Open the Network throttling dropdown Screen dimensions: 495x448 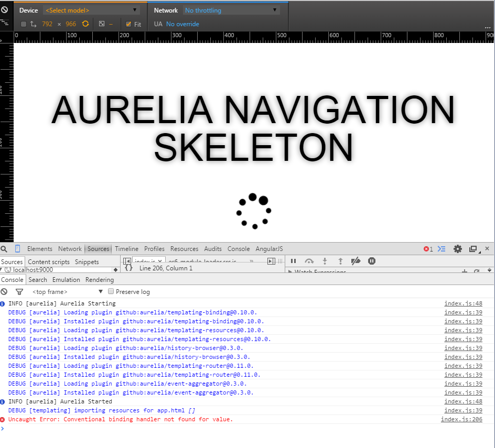231,10
